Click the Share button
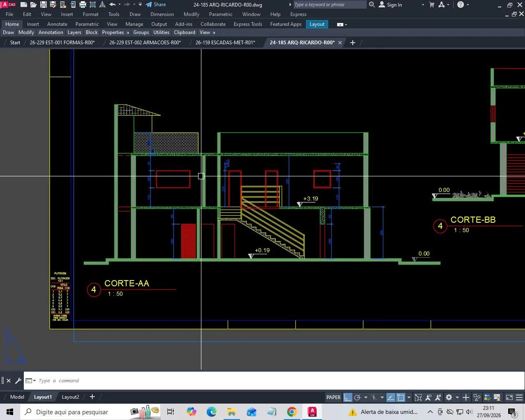This screenshot has width=525, height=420. 156,5
